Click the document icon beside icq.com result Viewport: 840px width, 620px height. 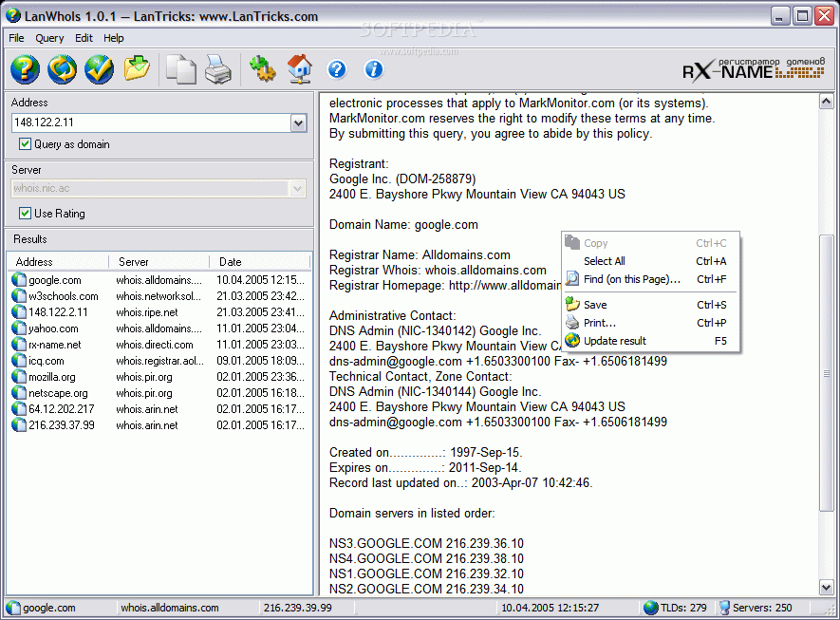click(19, 360)
